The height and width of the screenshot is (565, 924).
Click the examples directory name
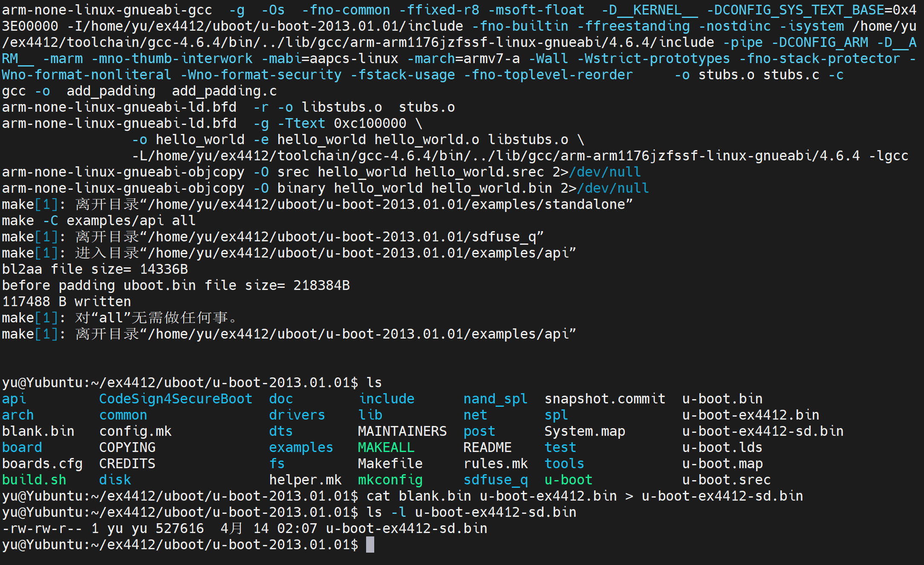(x=301, y=447)
